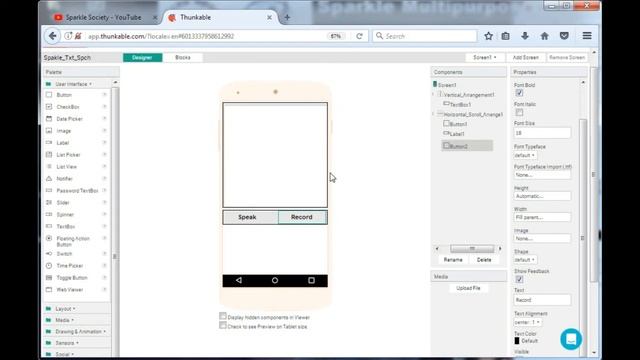This screenshot has width=640, height=360.
Task: Open the Shape default dropdown
Action: (x=525, y=260)
